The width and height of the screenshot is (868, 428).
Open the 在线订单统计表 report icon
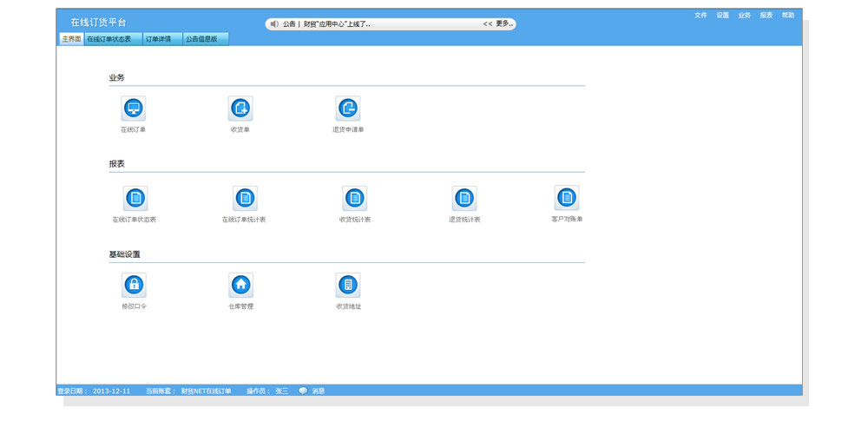click(244, 199)
